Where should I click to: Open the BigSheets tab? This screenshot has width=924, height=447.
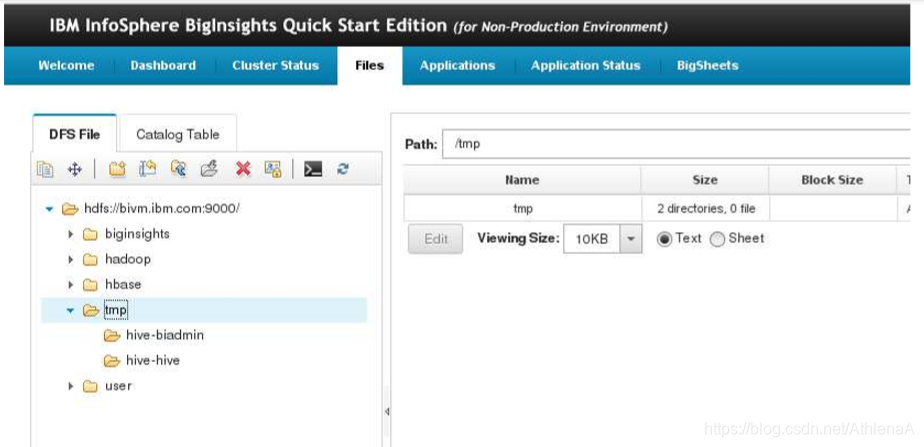(x=707, y=65)
